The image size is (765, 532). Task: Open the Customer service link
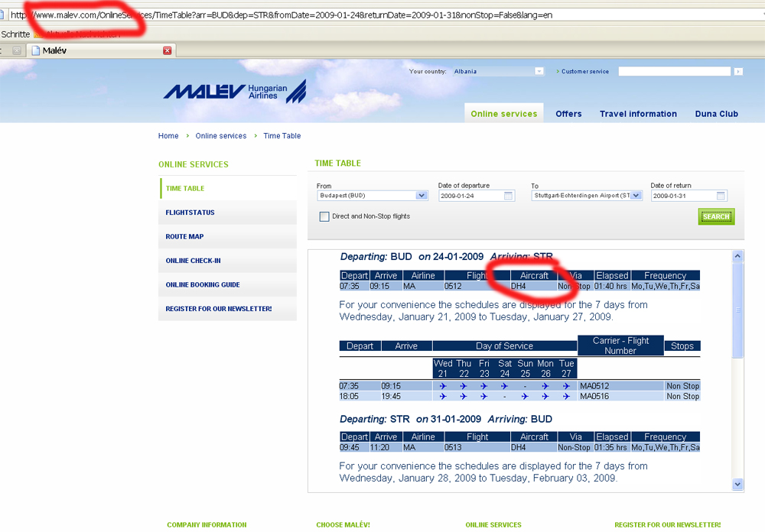(x=584, y=71)
